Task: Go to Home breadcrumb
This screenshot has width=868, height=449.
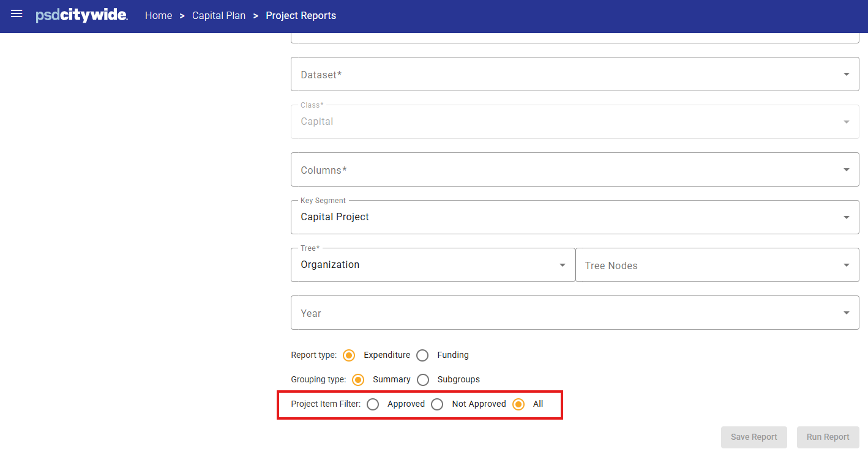Action: coord(159,16)
